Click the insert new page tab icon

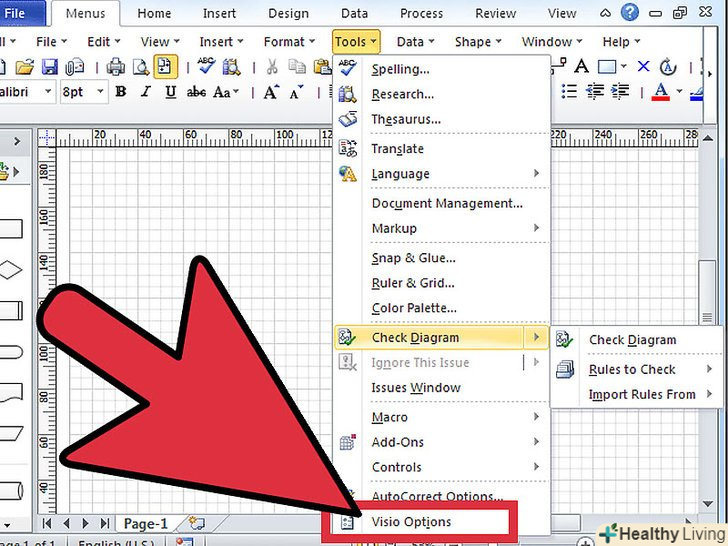point(197,524)
